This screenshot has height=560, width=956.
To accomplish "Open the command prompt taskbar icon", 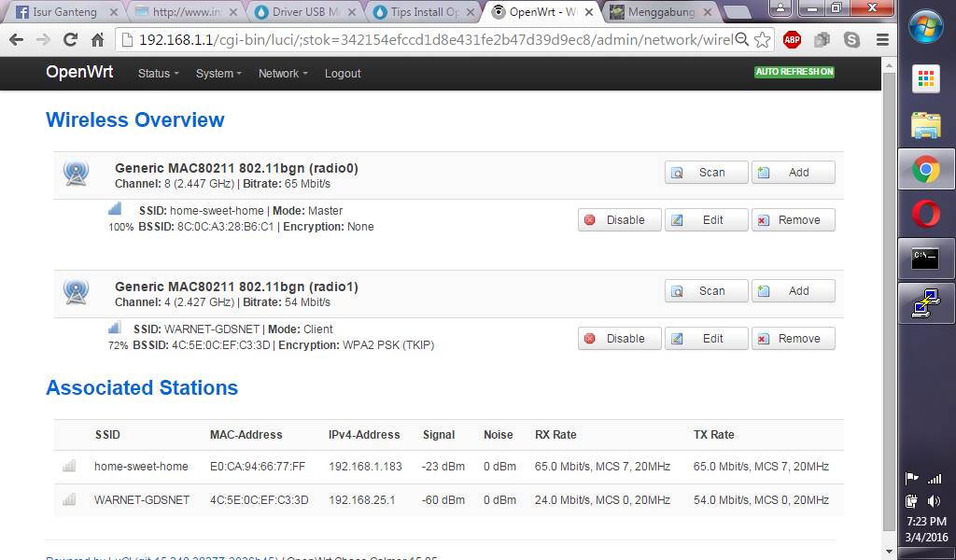I will (x=925, y=259).
